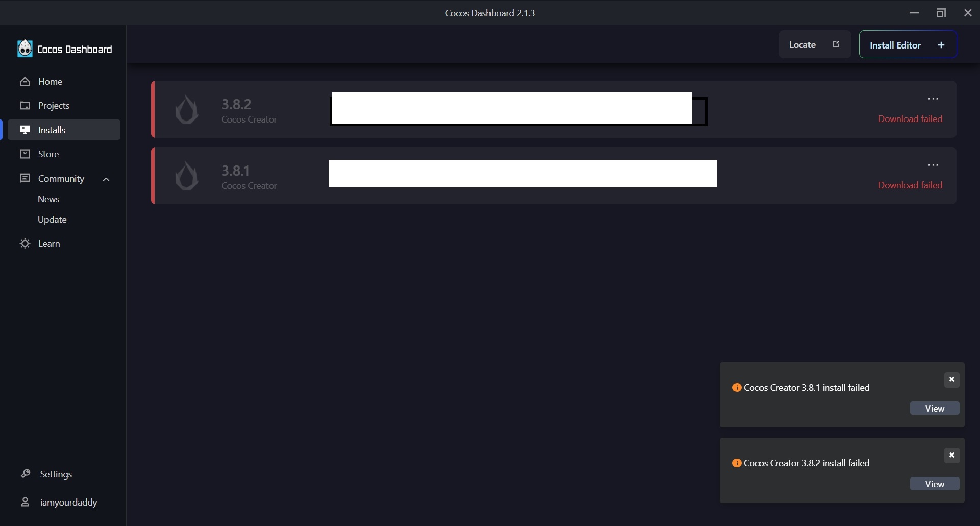This screenshot has width=980, height=526.
Task: Click the Cocos Creator 3.8.1 install failed message
Action: click(806, 388)
